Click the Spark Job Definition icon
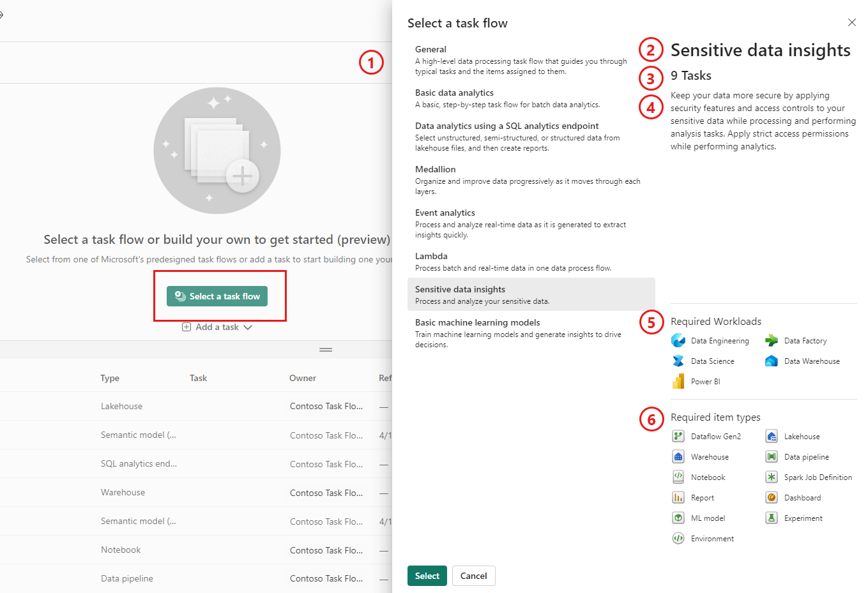Image resolution: width=868 pixels, height=593 pixels. point(772,477)
